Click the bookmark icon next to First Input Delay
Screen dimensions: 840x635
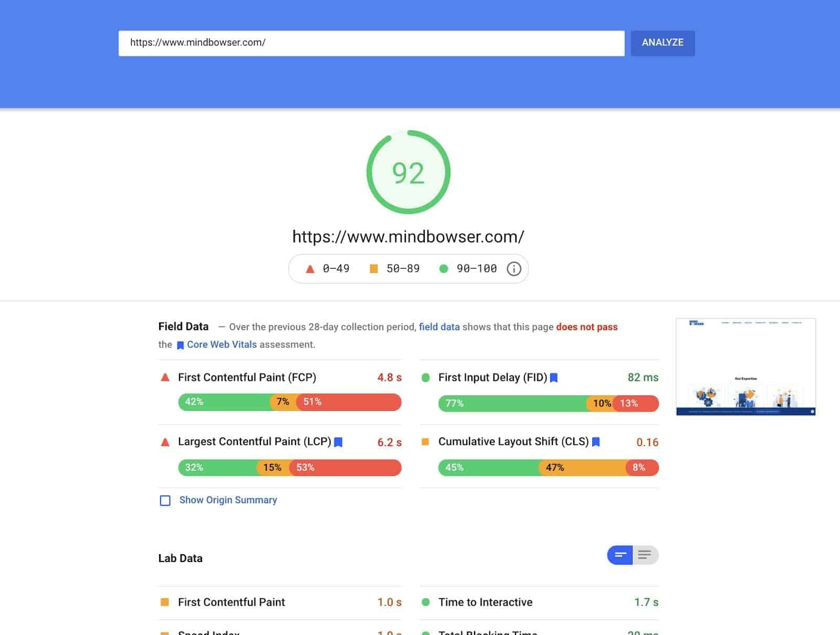[555, 377]
